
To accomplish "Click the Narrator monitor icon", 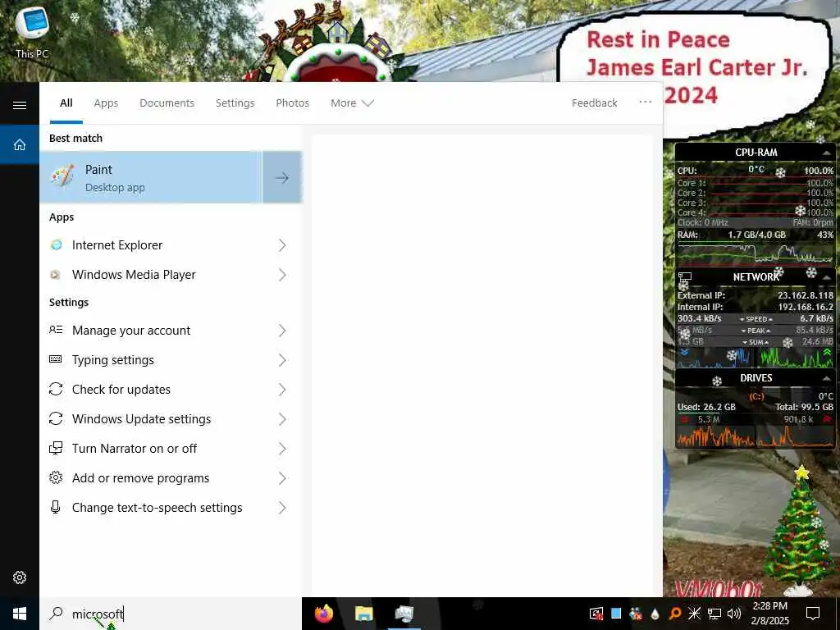I will click(x=56, y=448).
